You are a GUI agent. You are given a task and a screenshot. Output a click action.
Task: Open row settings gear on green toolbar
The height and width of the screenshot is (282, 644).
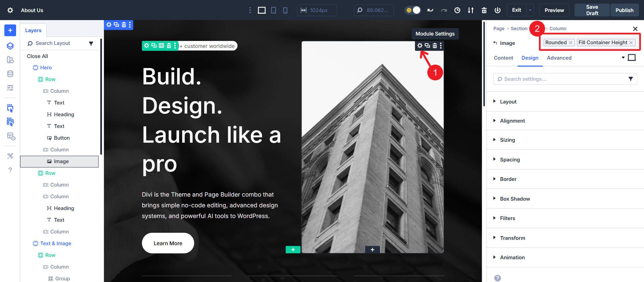point(147,46)
